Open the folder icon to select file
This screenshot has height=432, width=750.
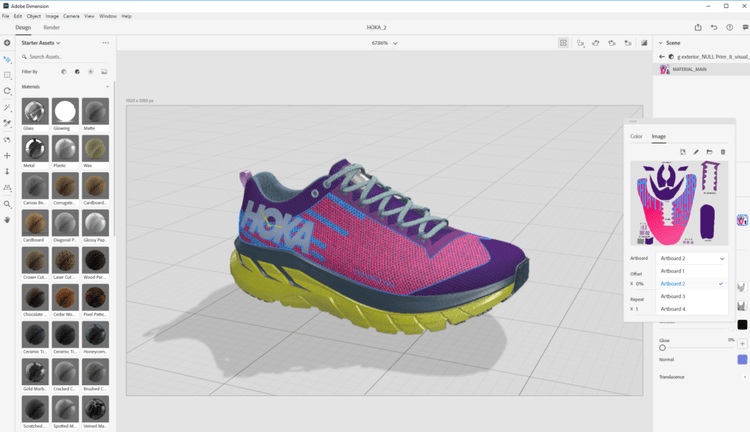click(x=709, y=152)
